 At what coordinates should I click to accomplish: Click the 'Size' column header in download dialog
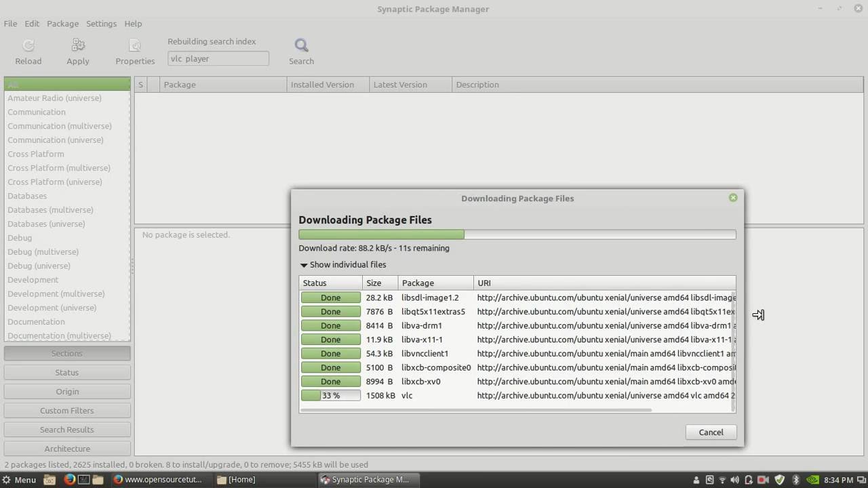(380, 283)
